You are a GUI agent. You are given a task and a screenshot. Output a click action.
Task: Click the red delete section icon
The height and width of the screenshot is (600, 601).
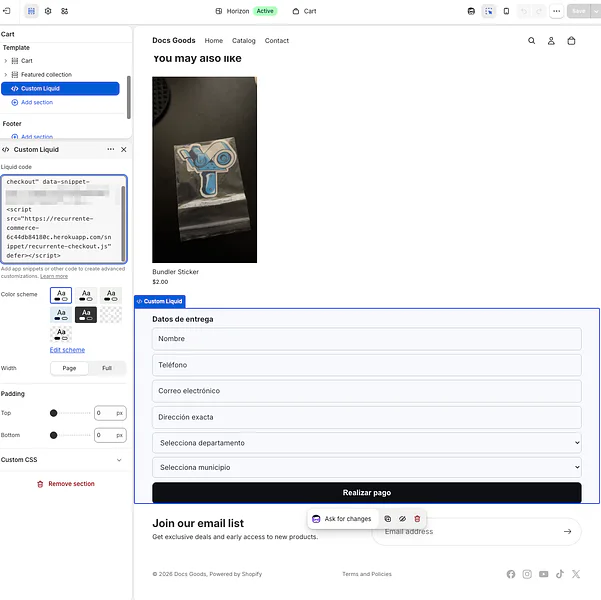tap(417, 519)
